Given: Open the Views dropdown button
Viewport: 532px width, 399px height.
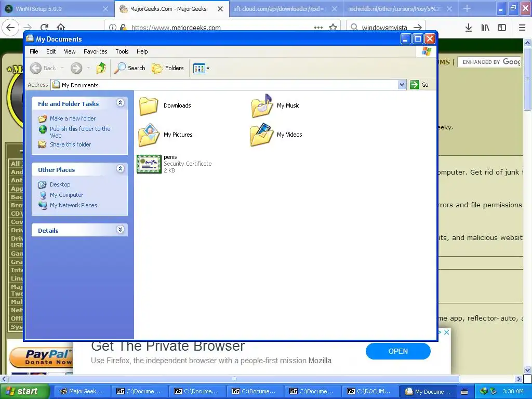Looking at the screenshot, I should [201, 68].
